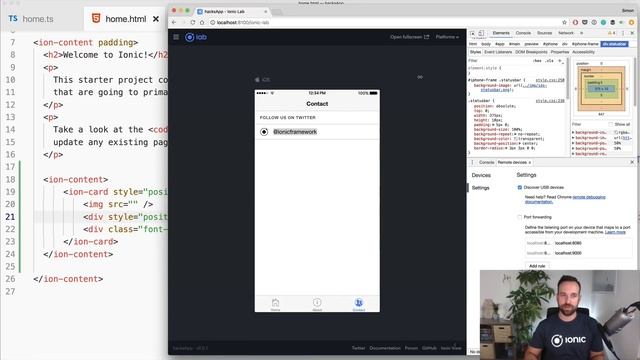The image size is (640, 360).
Task: Select the #iphone-frame breadcrumb
Action: 585,44
